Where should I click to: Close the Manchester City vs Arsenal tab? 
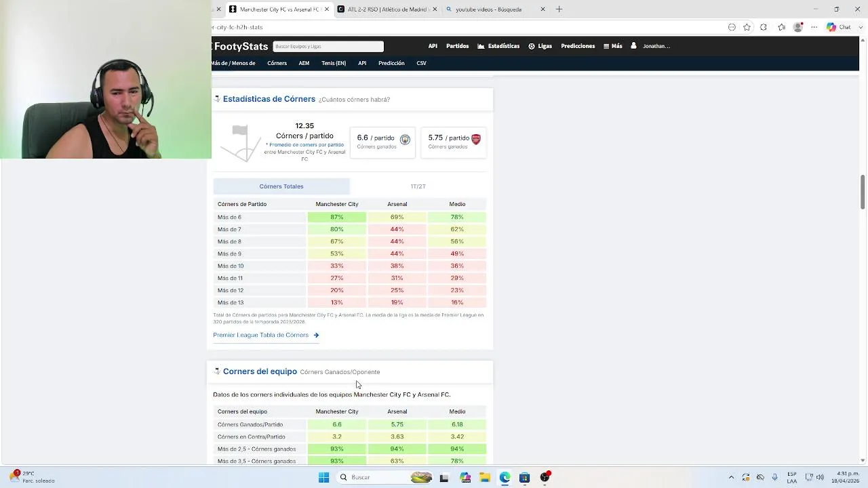[x=327, y=9]
